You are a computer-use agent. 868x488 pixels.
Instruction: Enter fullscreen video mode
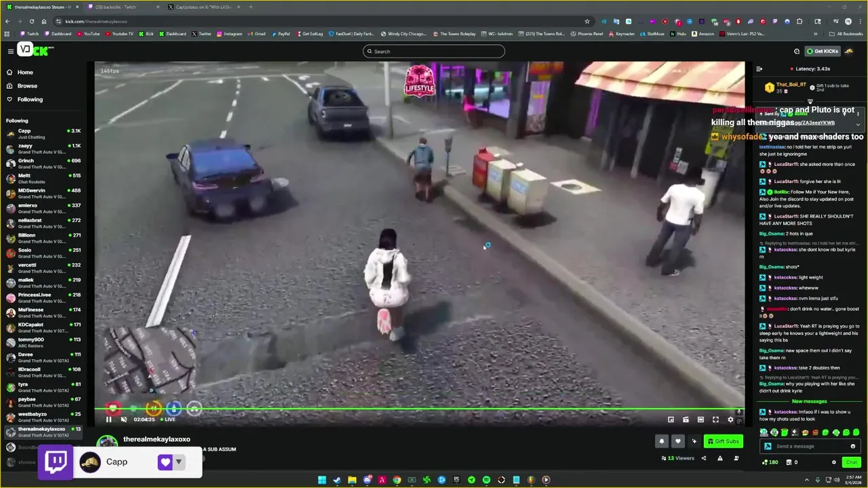coord(715,420)
